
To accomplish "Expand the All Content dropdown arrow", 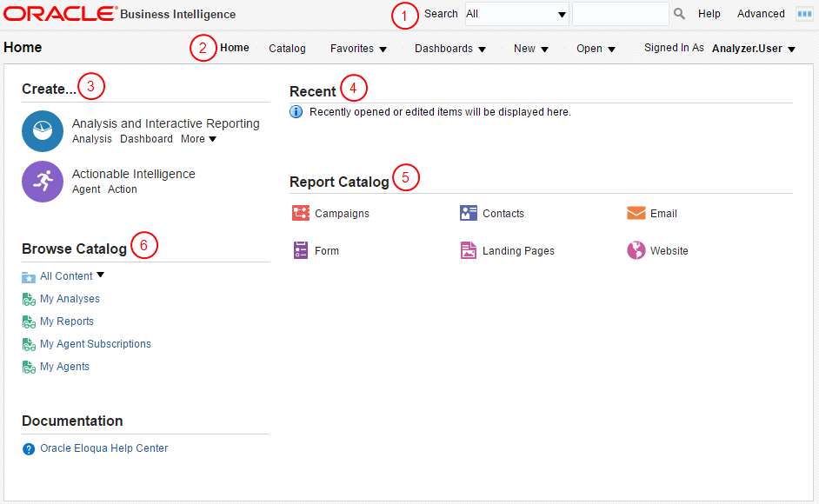I will point(100,275).
